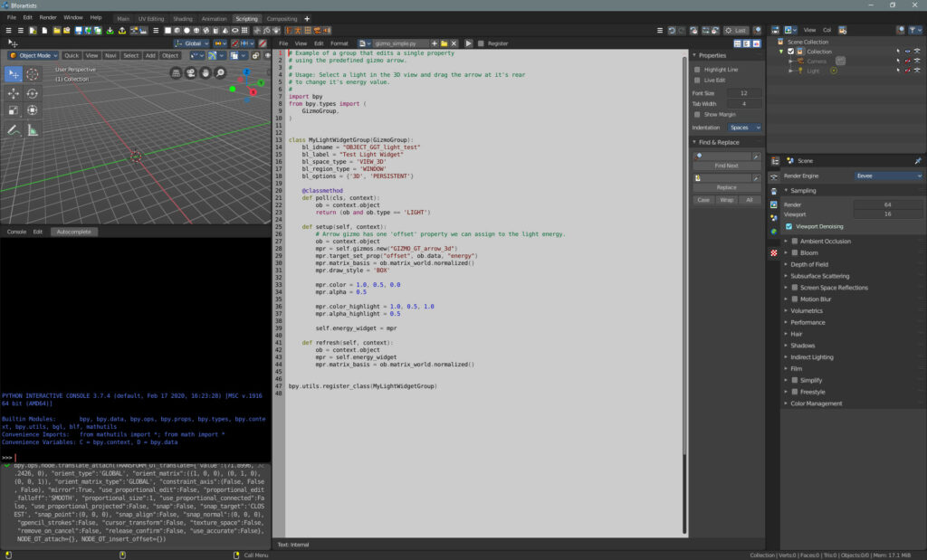Select the Cursor tool in viewport toolbar
Viewport: 927px width, 560px height.
[33, 74]
